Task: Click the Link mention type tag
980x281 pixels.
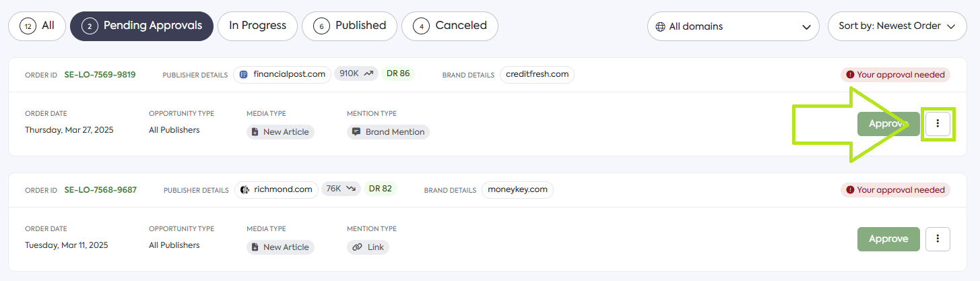Action: point(368,247)
